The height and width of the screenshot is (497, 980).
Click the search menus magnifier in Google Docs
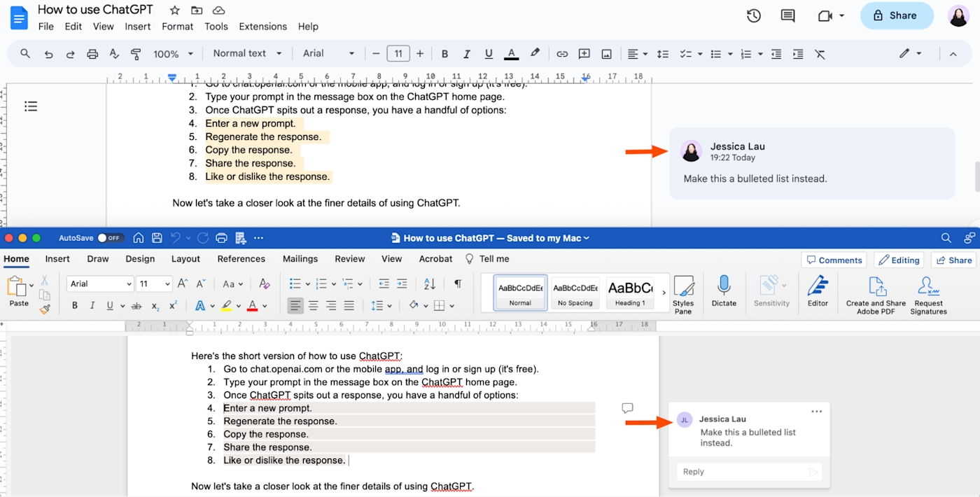pos(25,54)
